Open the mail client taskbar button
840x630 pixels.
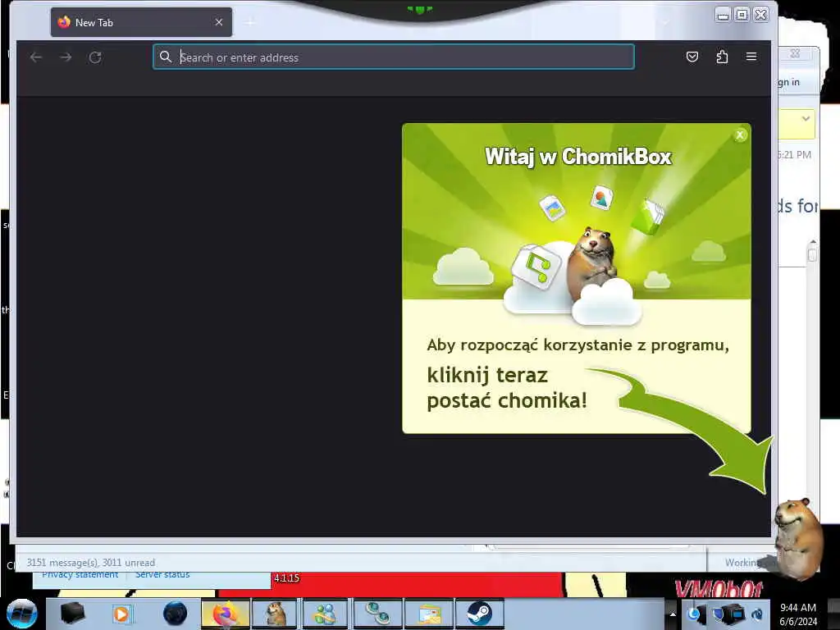point(429,614)
